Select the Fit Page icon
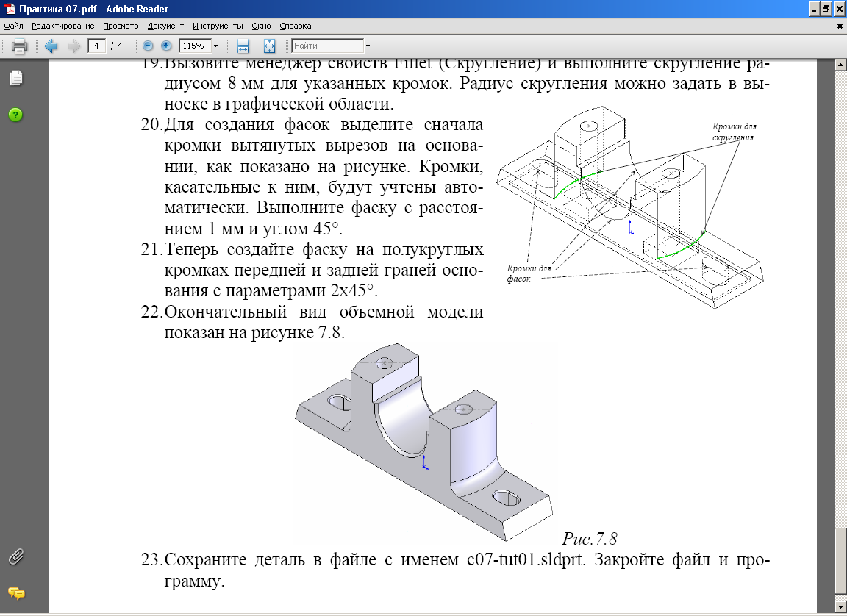Screen dimensions: 847x616 click(x=269, y=46)
